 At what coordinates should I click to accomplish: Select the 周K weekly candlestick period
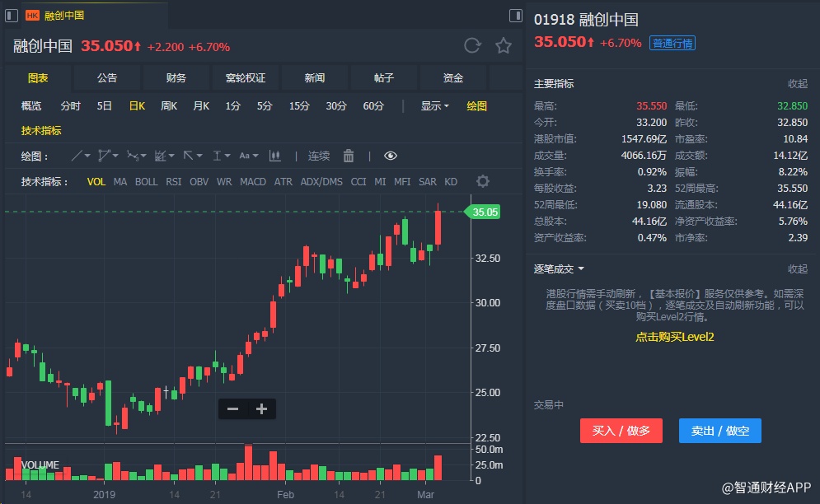[169, 106]
